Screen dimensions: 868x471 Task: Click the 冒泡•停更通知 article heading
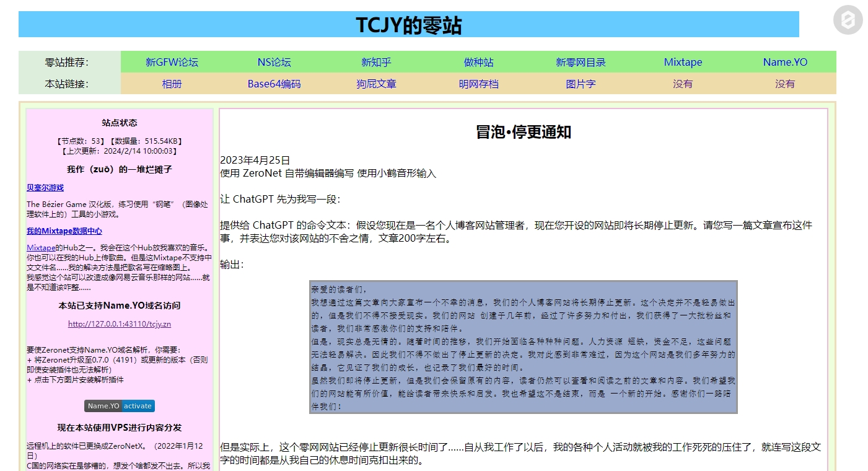tap(524, 132)
